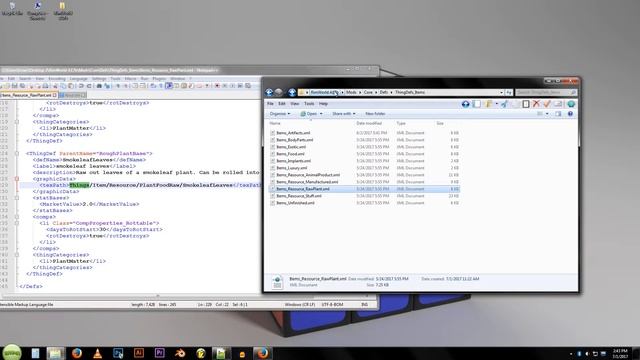Open Firefox from the taskbar
Viewport: 640px width, 360px height.
[77, 353]
